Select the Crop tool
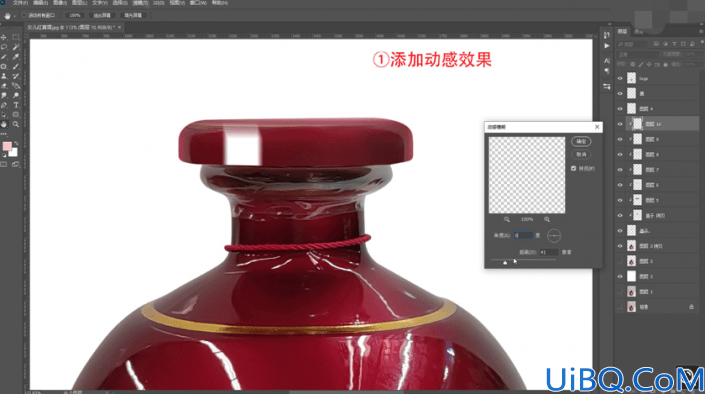Screen dimensions: 705x394 pos(4,57)
